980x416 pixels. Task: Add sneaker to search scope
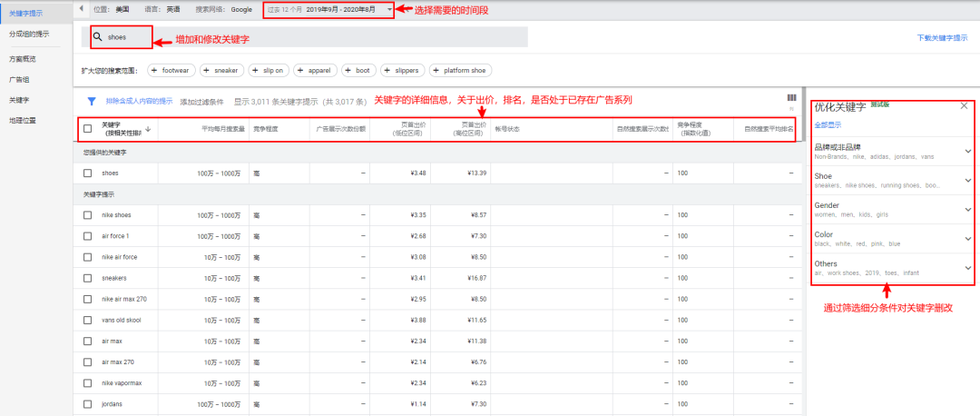pyautogui.click(x=222, y=71)
